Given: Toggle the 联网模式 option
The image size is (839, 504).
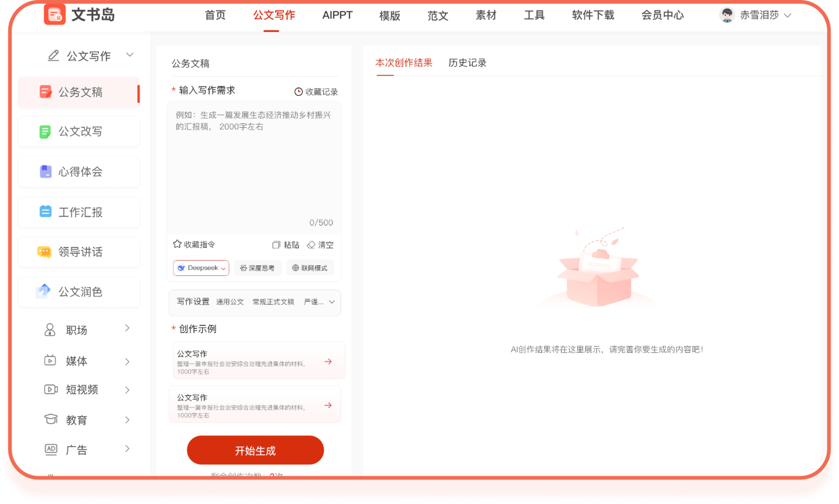Looking at the screenshot, I should 310,268.
